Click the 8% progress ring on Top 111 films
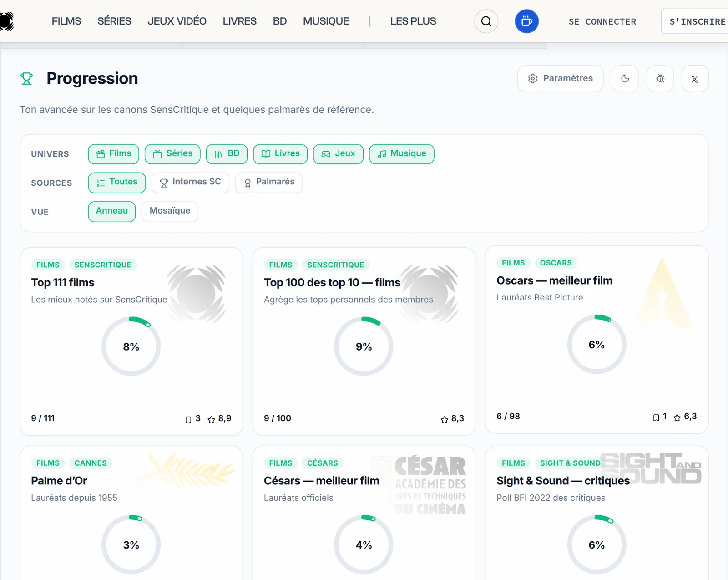Viewport: 728px width, 580px height. (x=131, y=346)
